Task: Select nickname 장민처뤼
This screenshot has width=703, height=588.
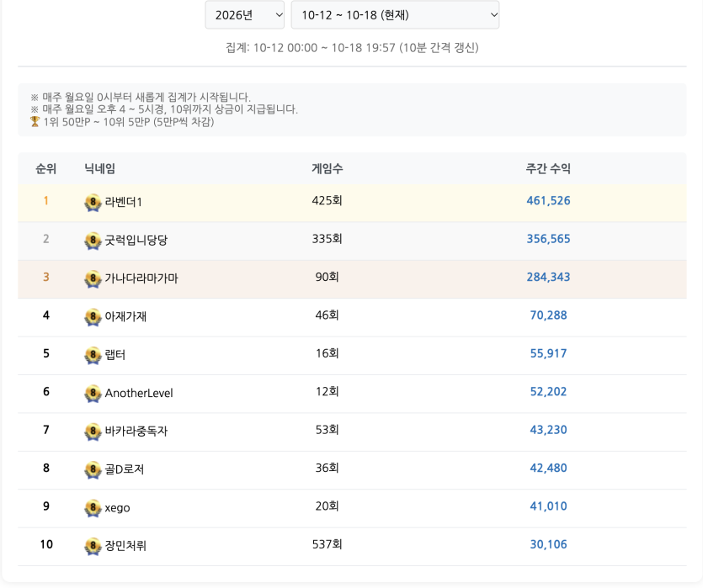Action: tap(125, 545)
